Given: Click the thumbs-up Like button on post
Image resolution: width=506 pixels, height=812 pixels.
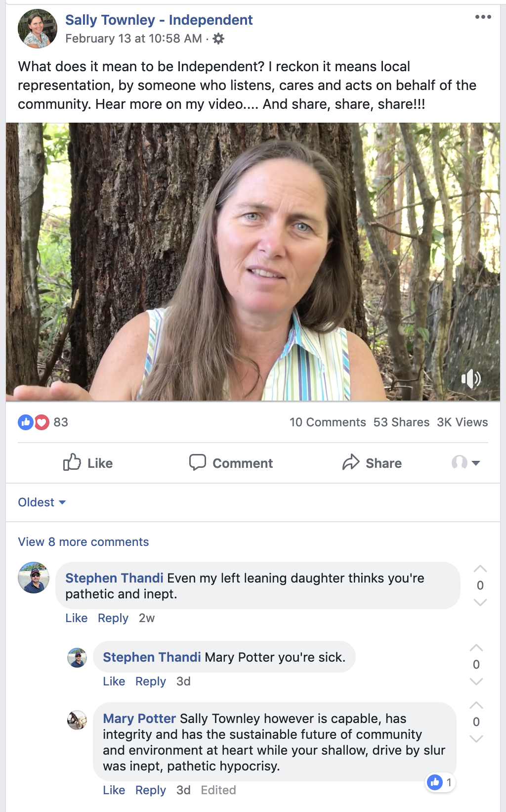Looking at the screenshot, I should 88,463.
